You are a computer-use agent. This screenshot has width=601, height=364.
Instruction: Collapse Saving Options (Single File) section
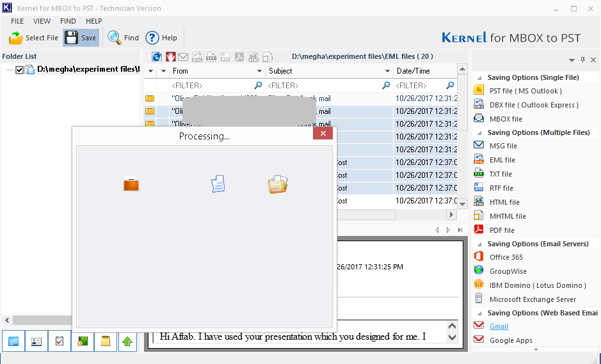click(479, 78)
